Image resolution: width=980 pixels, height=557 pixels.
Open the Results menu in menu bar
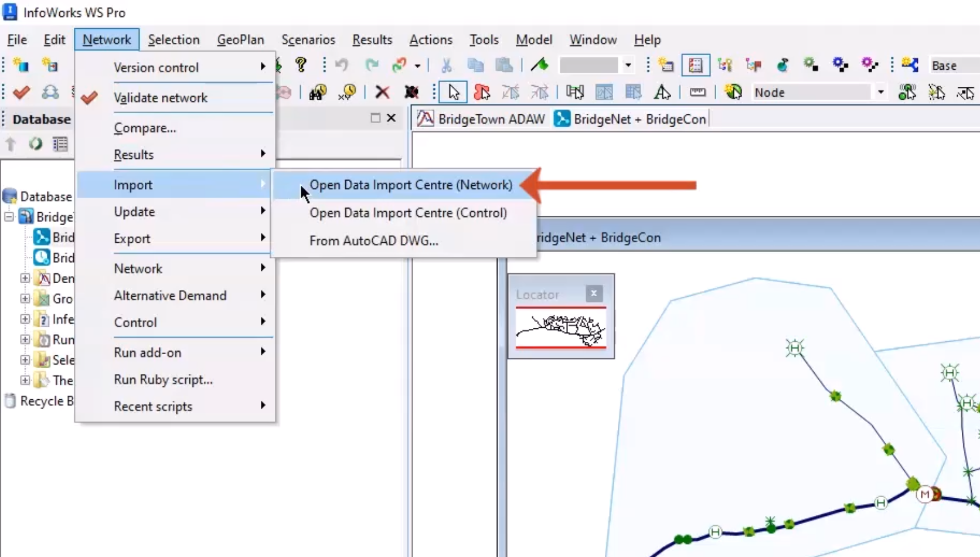[372, 40]
